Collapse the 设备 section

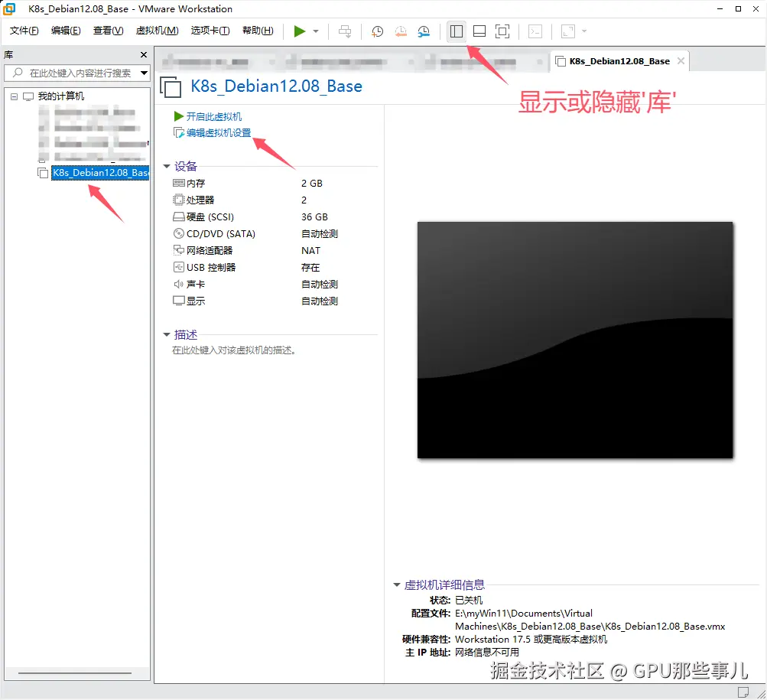166,167
